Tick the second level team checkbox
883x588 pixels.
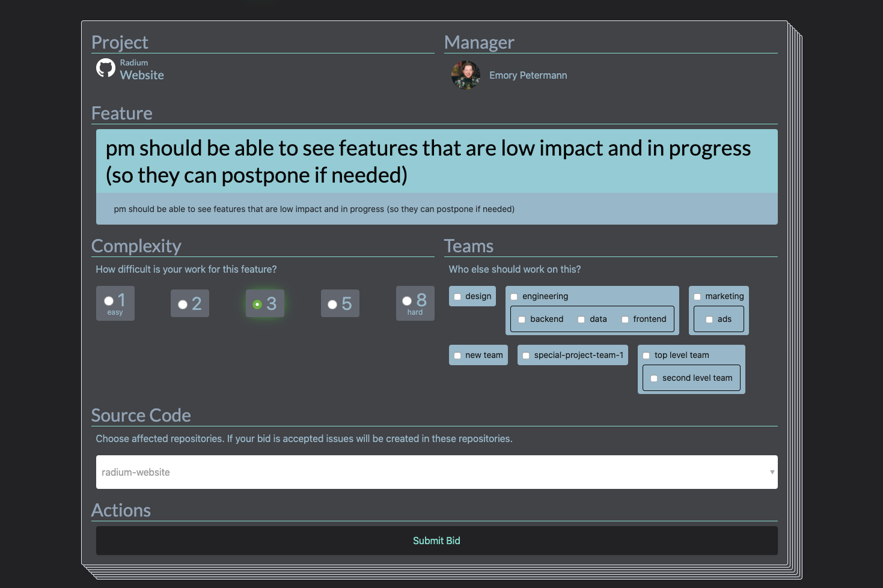pos(654,378)
